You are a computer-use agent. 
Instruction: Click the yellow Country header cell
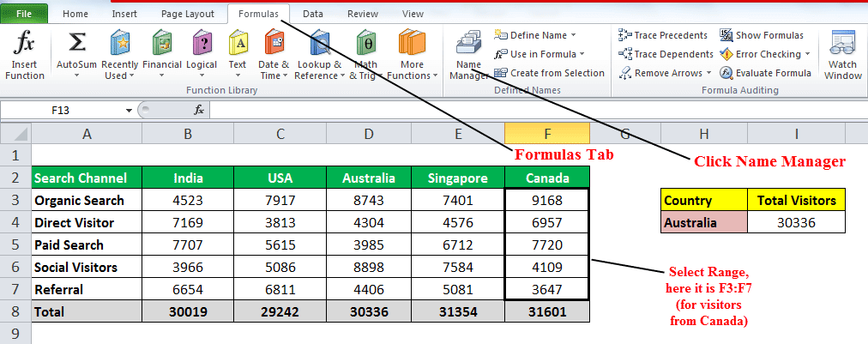tap(703, 200)
